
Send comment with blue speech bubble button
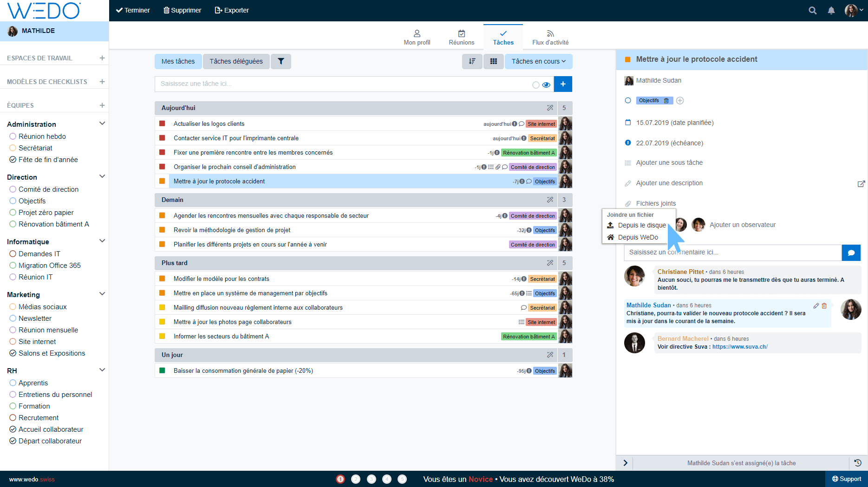click(851, 253)
